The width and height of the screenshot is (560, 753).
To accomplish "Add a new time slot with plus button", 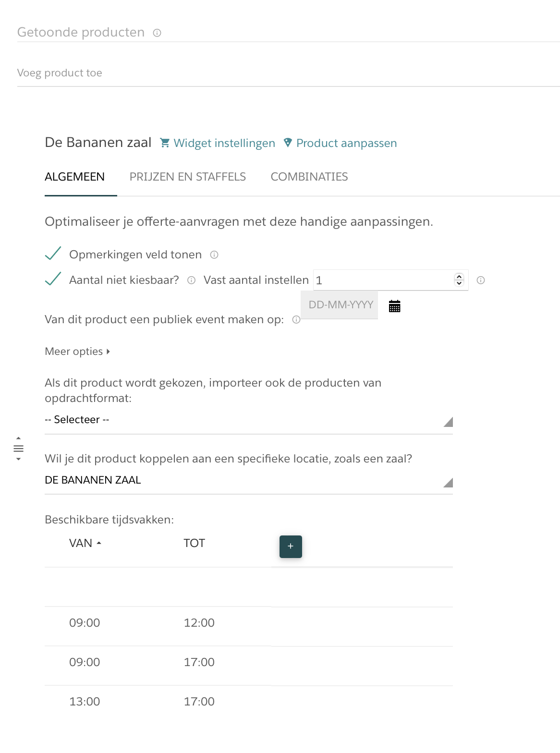I will [291, 547].
